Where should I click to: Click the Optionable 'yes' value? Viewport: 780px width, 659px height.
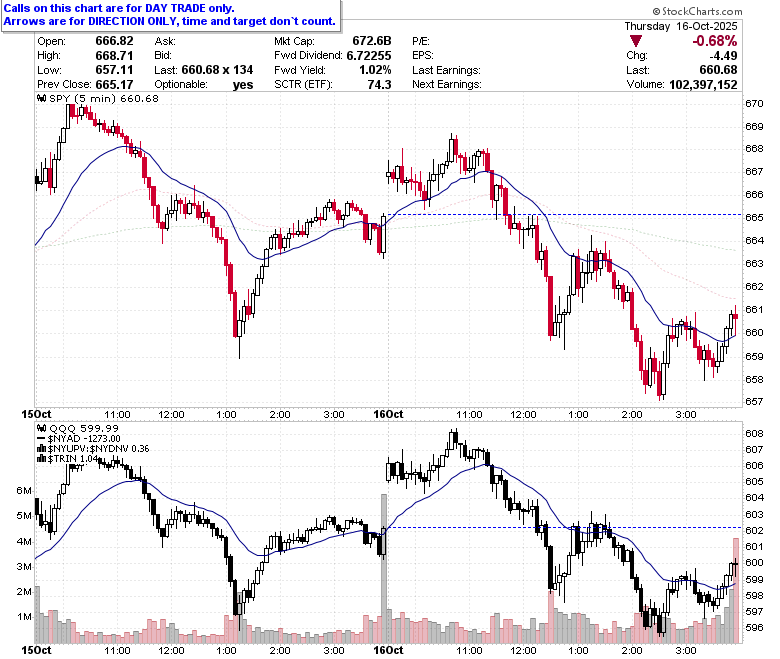(x=243, y=85)
